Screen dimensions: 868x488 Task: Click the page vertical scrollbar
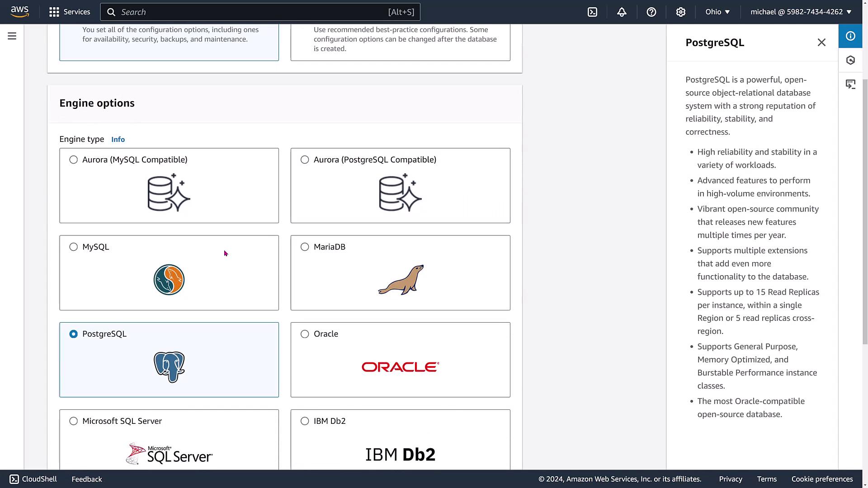point(865,212)
